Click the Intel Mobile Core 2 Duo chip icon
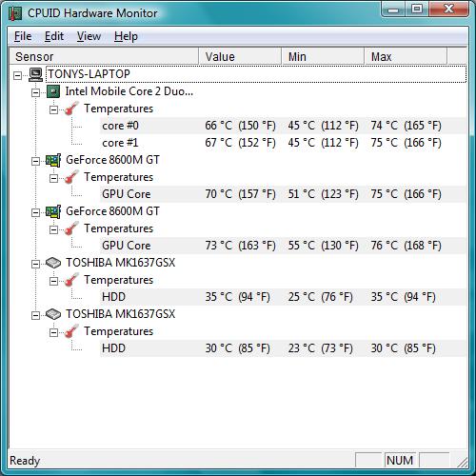The image size is (476, 476). (53, 91)
